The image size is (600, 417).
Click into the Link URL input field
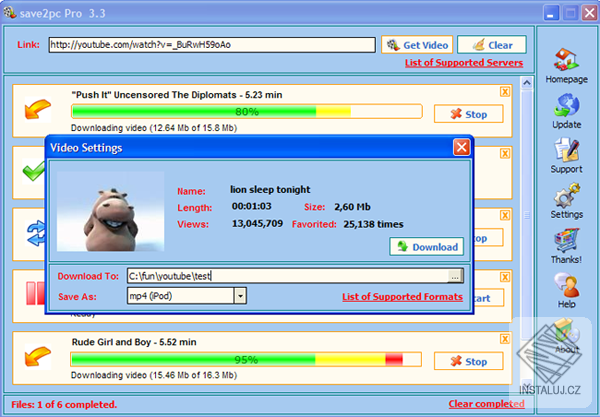[x=212, y=45]
